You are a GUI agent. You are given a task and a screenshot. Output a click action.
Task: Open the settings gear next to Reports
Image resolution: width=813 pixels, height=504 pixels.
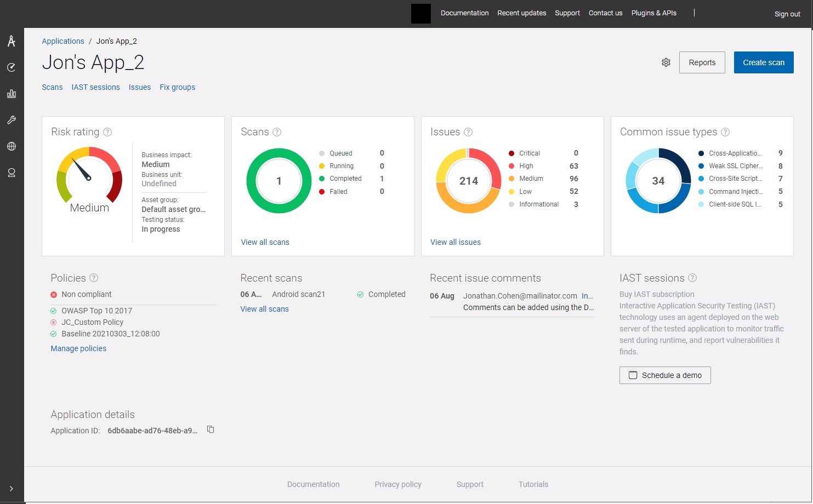(x=666, y=62)
